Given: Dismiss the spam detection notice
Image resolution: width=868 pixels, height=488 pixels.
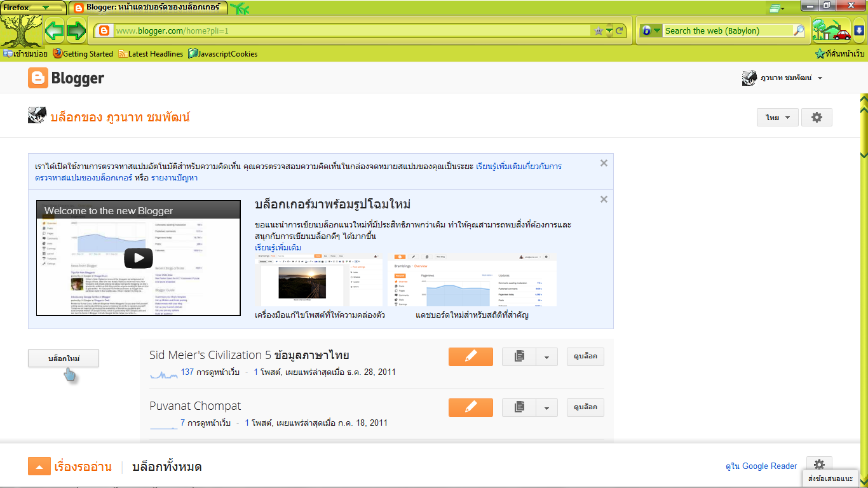Looking at the screenshot, I should point(604,163).
